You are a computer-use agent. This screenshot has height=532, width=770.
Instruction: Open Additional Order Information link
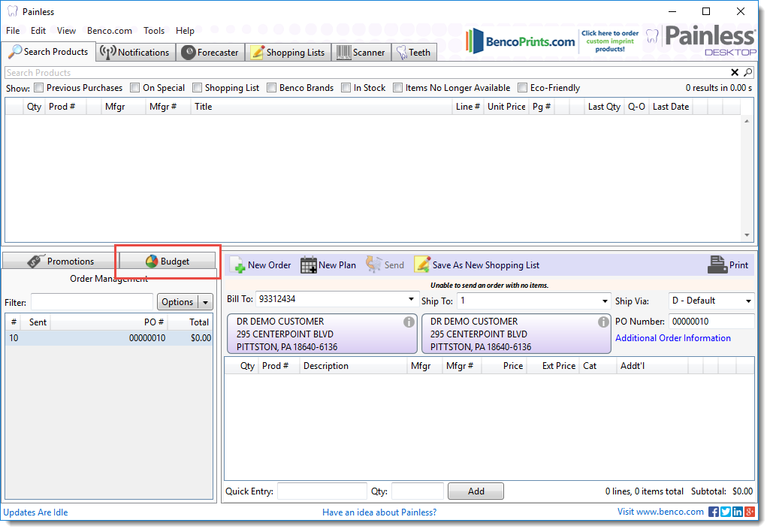coord(673,338)
